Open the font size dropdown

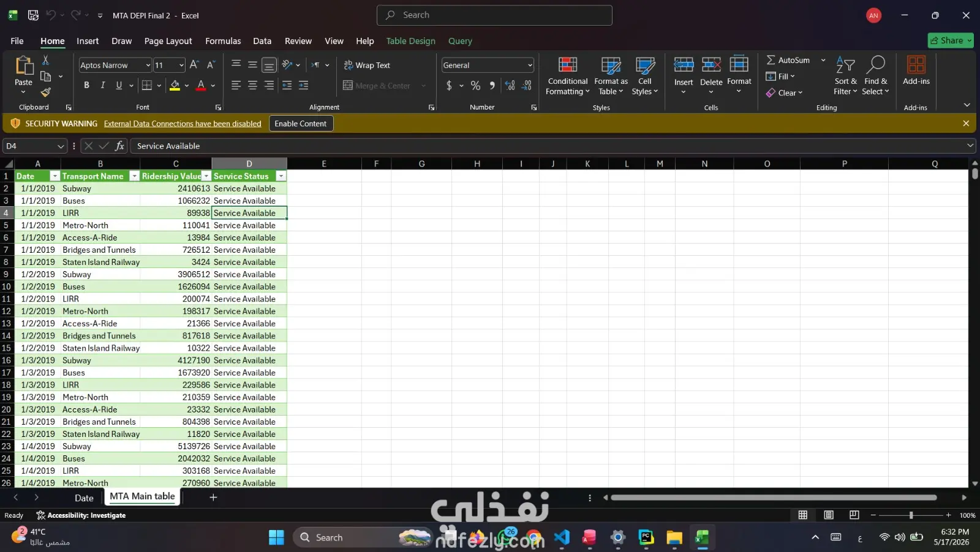(x=181, y=65)
